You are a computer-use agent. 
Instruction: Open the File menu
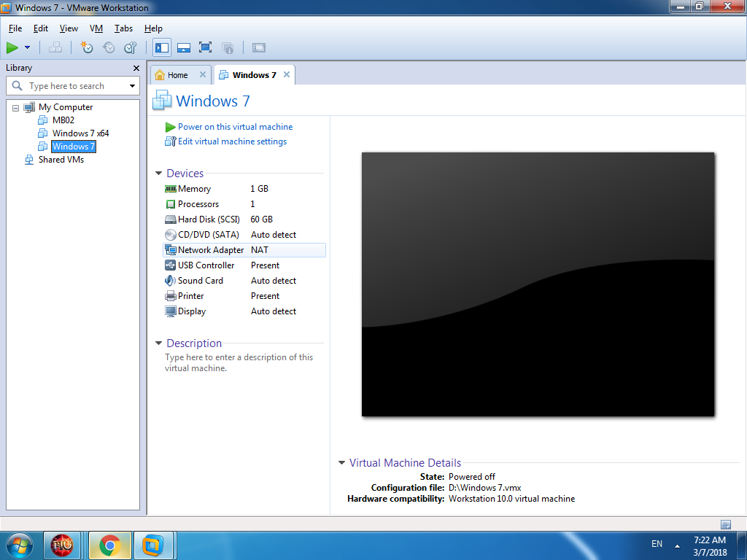click(15, 28)
